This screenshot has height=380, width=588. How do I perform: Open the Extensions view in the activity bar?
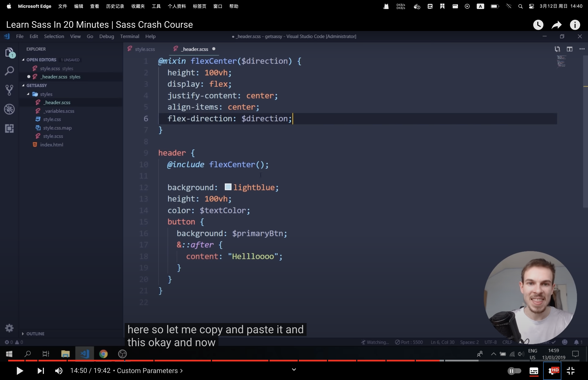[x=9, y=128]
